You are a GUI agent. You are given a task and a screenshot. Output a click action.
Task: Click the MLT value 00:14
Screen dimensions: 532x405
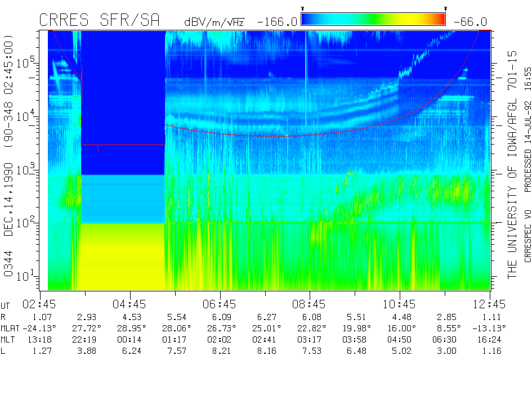tap(129, 340)
